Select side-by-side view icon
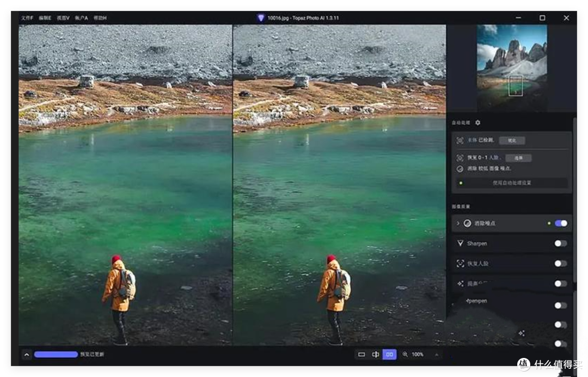Screen dimensions: 588x377 (390, 355)
